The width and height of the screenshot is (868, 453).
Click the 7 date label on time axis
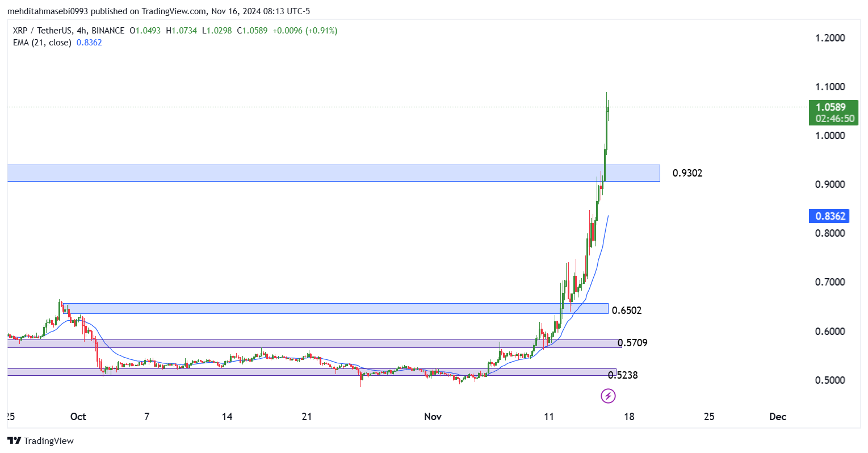click(147, 417)
